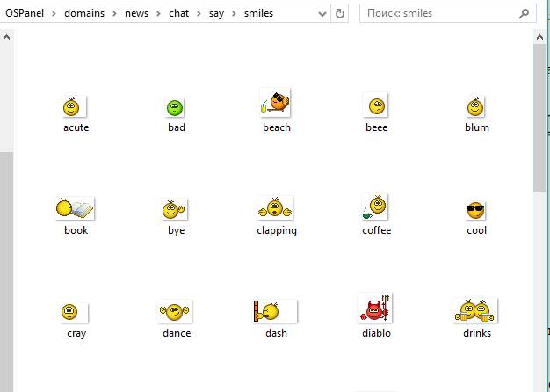Screen dimensions: 550x392
Task: Click the search magnifier button
Action: [524, 14]
